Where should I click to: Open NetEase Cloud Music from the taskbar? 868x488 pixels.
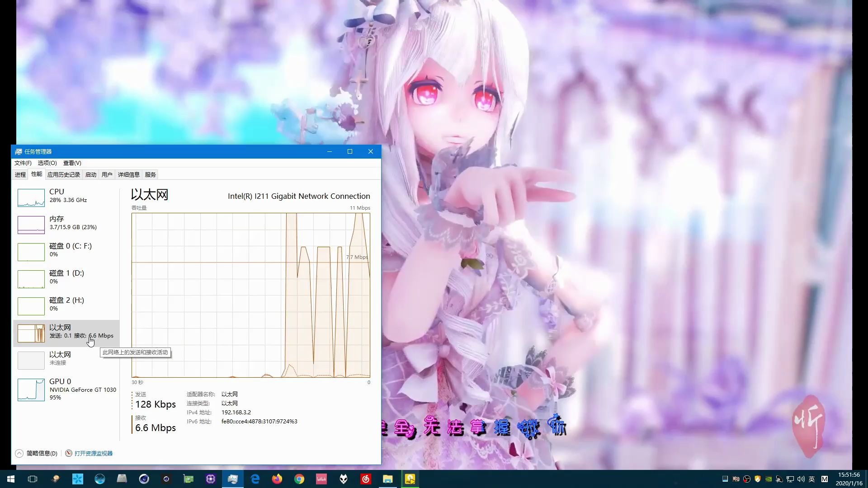point(366,479)
